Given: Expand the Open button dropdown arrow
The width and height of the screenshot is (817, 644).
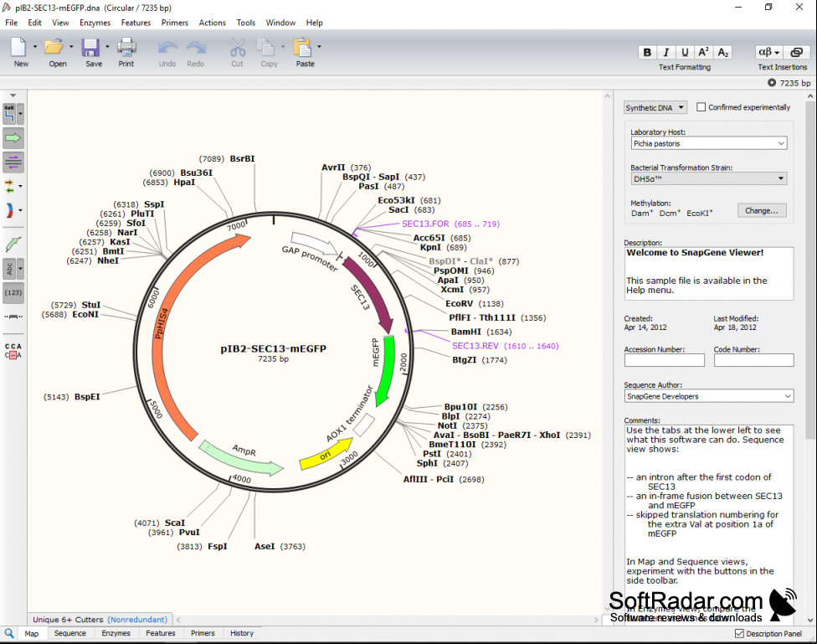Looking at the screenshot, I should [71, 46].
